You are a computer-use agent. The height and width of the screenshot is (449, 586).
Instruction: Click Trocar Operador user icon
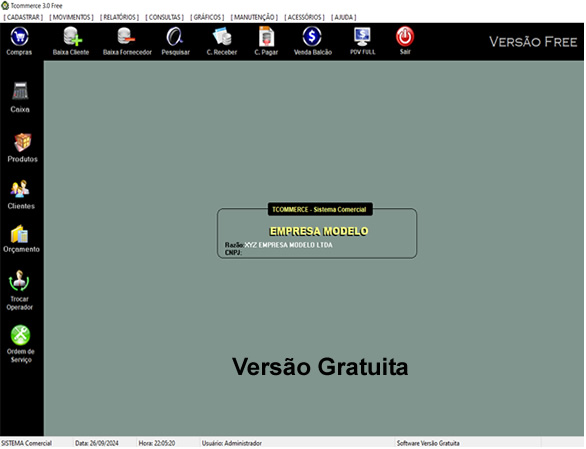(19, 281)
